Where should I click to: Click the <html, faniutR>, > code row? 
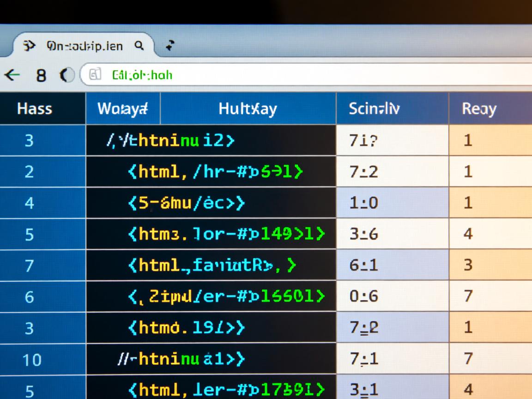(x=212, y=266)
